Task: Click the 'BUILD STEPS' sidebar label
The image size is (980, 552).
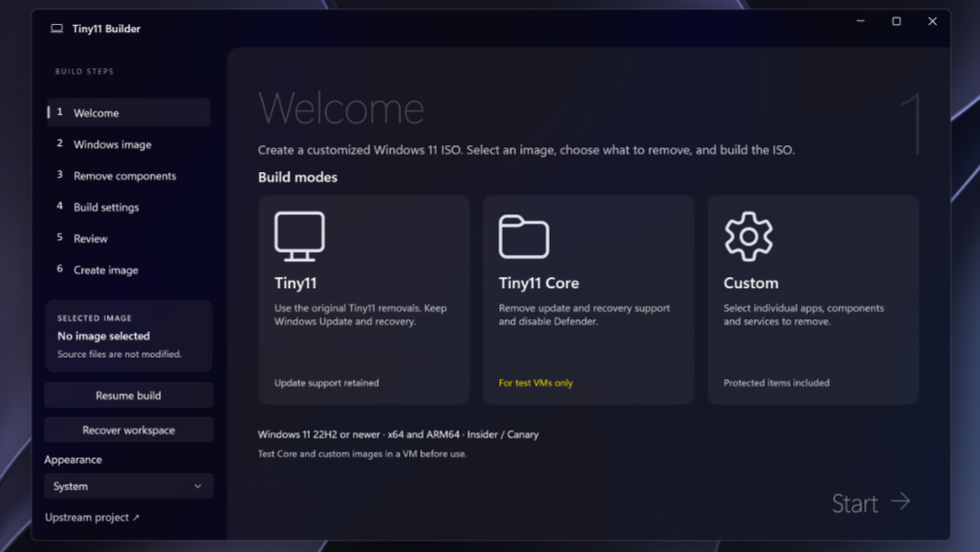Action: click(85, 71)
